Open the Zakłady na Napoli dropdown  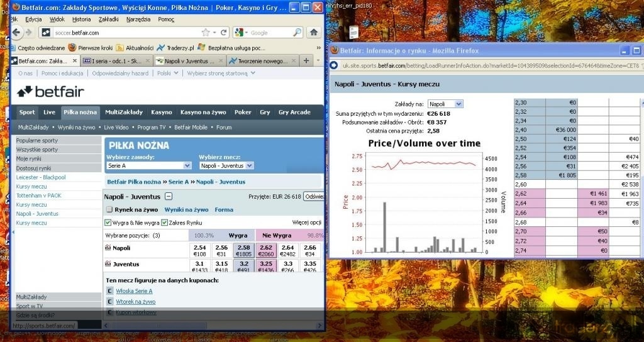pyautogui.click(x=445, y=104)
